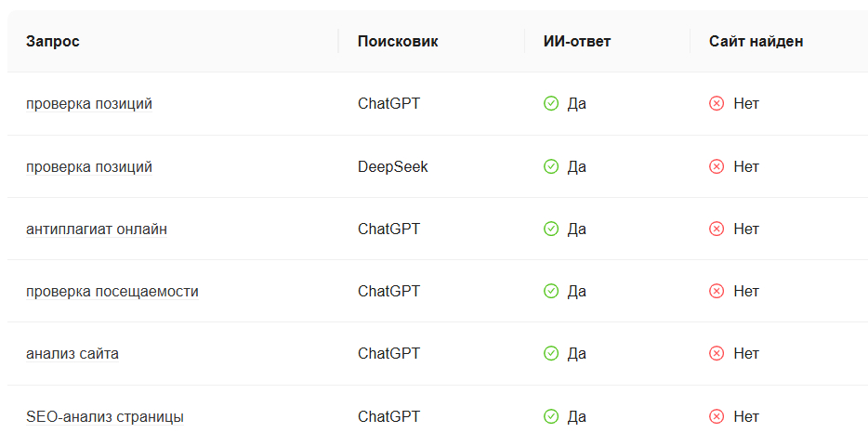Click ChatGPT in the SEO-анализ страницы row
The width and height of the screenshot is (868, 446).
388,416
